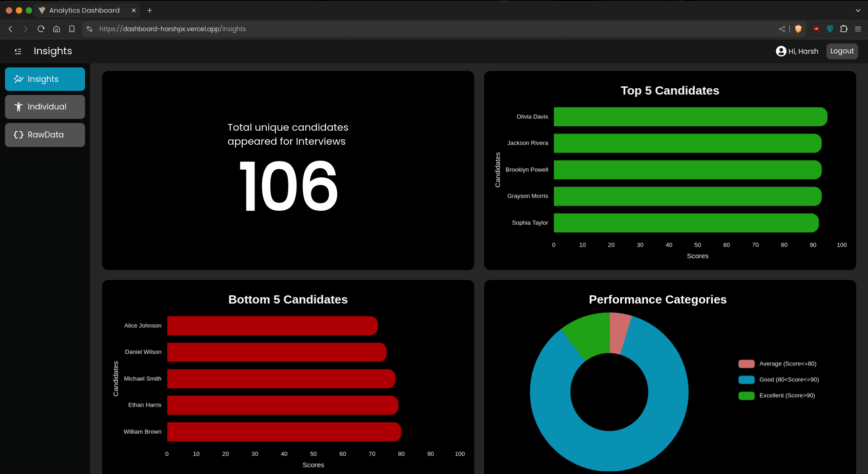Go to the browser home page icon
The width and height of the screenshot is (868, 474).
(57, 29)
